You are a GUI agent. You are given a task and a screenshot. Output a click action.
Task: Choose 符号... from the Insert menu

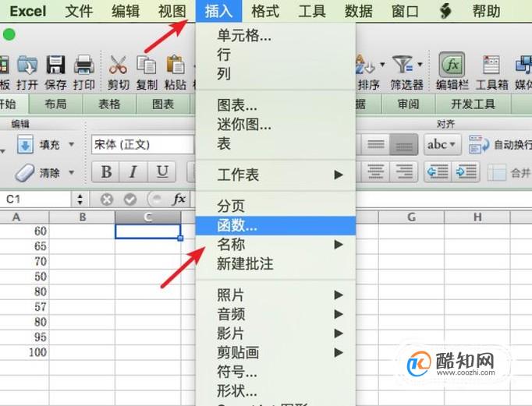275,372
